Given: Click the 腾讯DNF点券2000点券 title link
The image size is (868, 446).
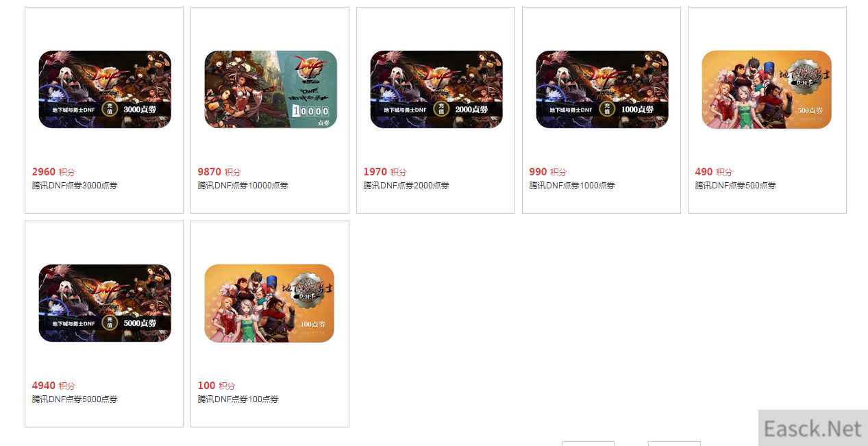Looking at the screenshot, I should [x=406, y=186].
